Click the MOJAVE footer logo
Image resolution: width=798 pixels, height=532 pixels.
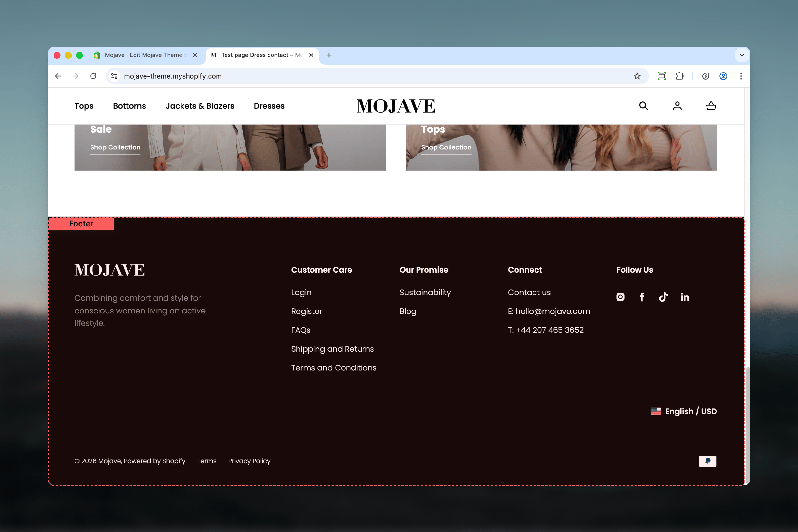point(109,270)
